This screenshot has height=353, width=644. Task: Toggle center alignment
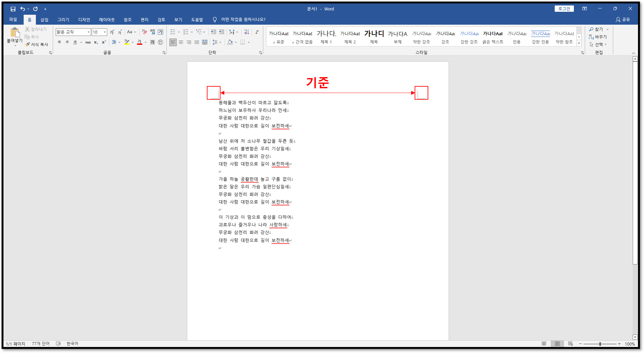coord(181,42)
